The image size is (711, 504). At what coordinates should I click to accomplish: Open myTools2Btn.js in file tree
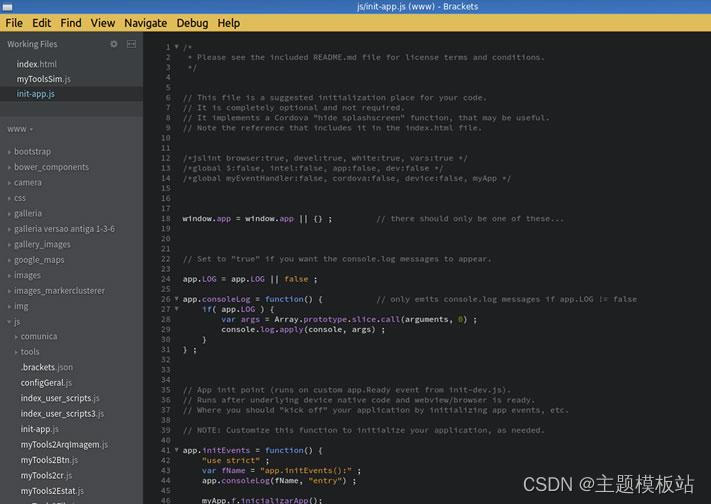pos(49,460)
